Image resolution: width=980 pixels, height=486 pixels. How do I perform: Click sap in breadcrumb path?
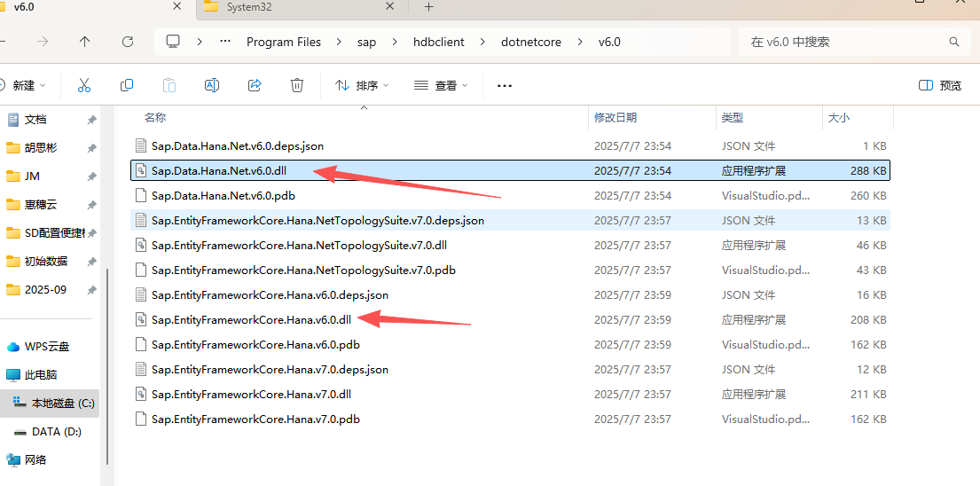tap(367, 42)
